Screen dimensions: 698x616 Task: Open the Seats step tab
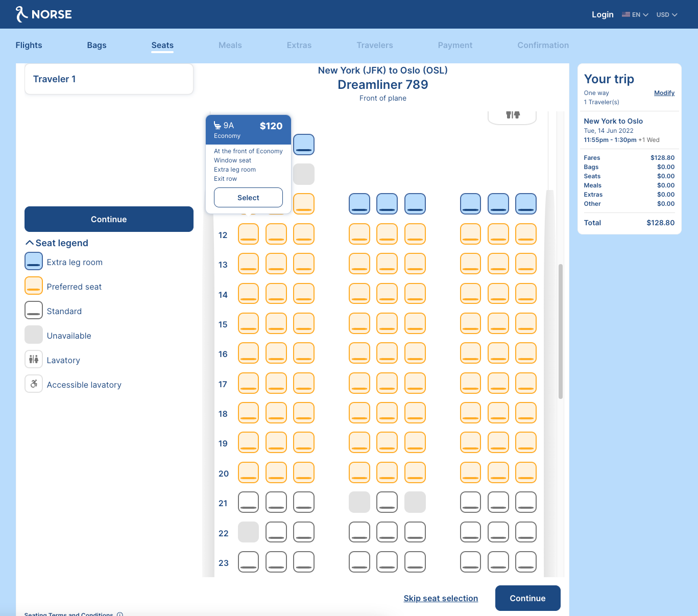point(162,45)
